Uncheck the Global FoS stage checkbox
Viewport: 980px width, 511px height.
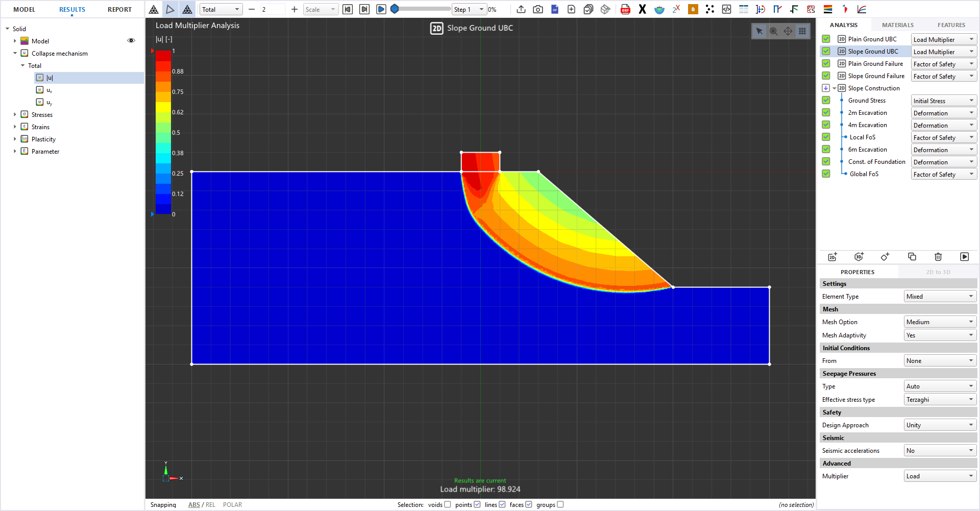826,174
